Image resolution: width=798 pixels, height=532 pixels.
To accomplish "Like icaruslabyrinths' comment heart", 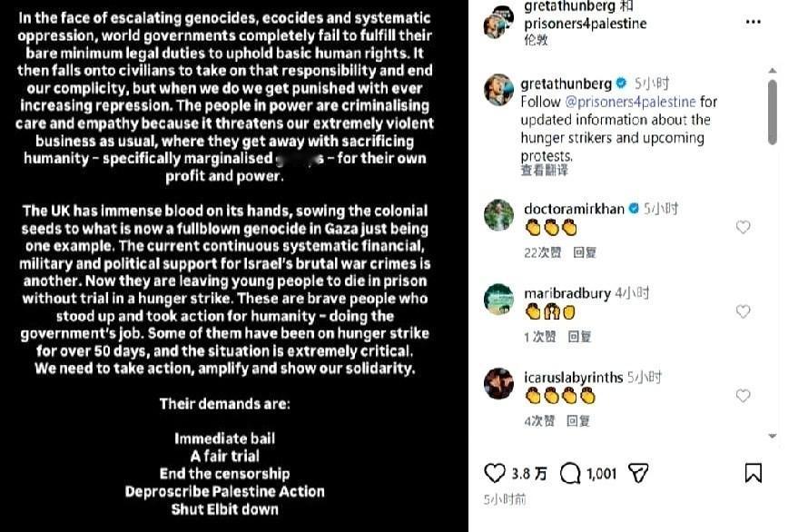I will coord(743,396).
